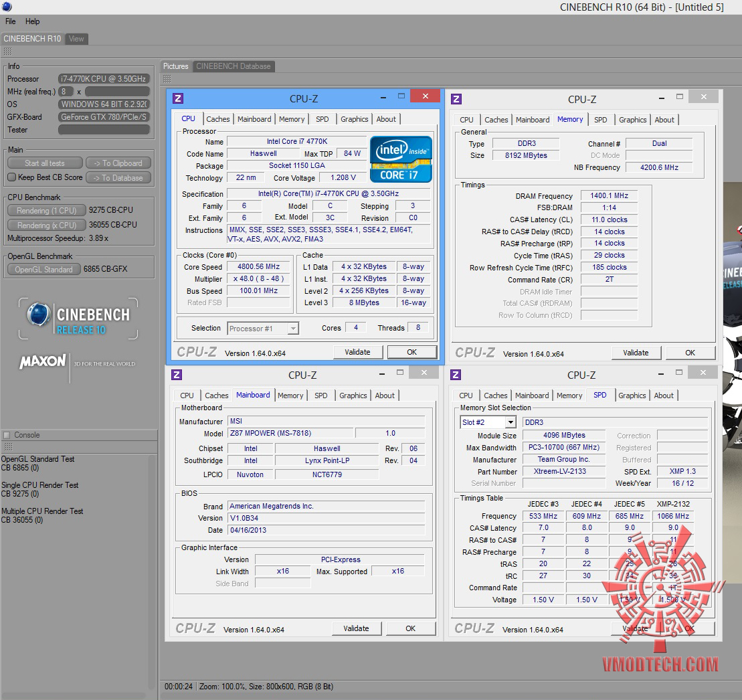Click Validate in Mainboard window
The width and height of the screenshot is (742, 700).
[356, 628]
